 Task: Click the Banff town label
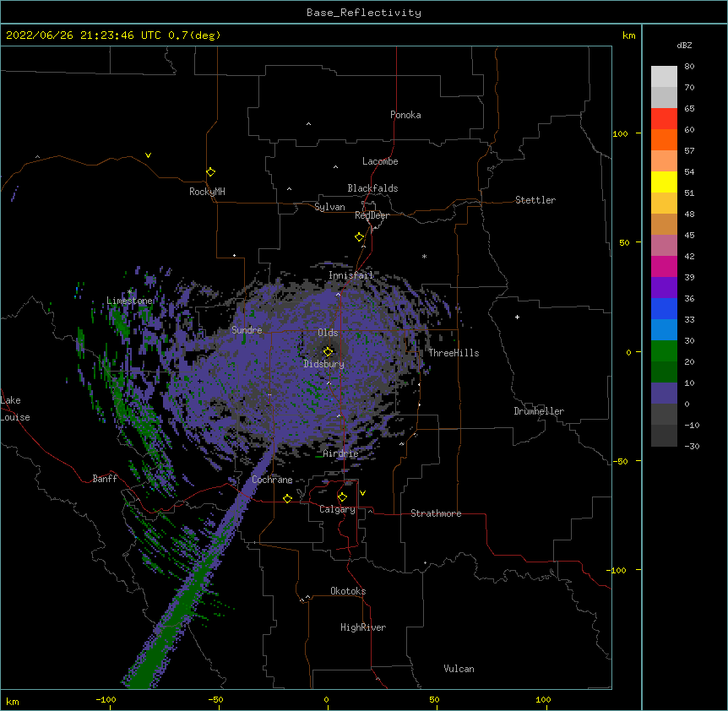(105, 479)
